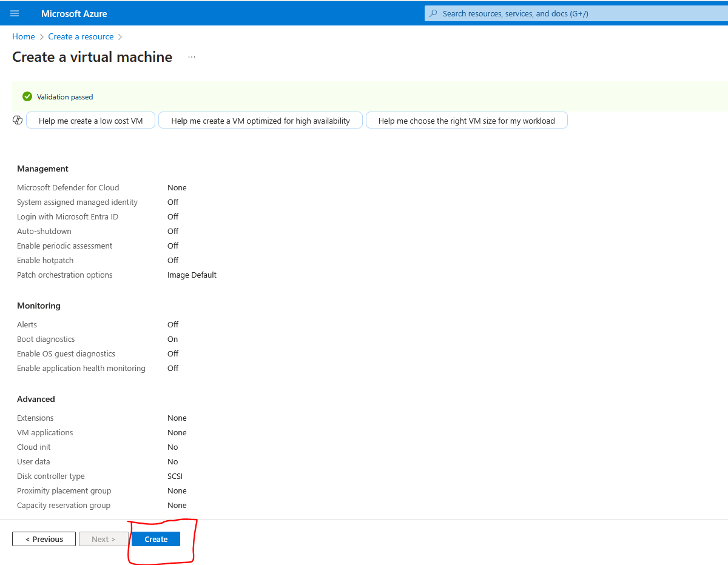The width and height of the screenshot is (728, 565).
Task: Click Disk controller type label
Action: tap(51, 476)
